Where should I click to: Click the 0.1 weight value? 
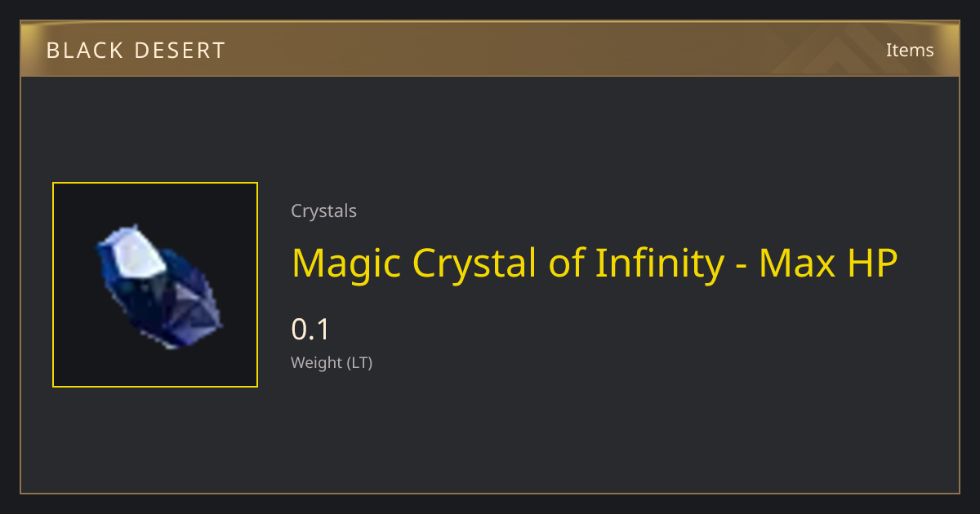(310, 330)
